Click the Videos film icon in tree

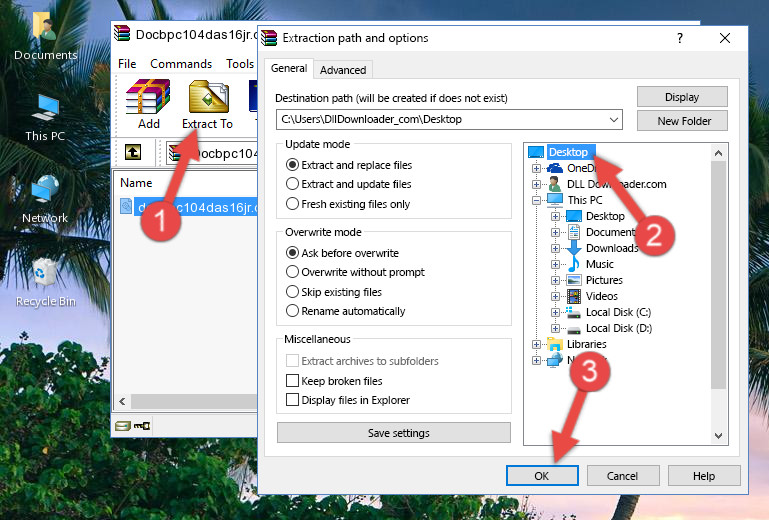click(x=574, y=296)
